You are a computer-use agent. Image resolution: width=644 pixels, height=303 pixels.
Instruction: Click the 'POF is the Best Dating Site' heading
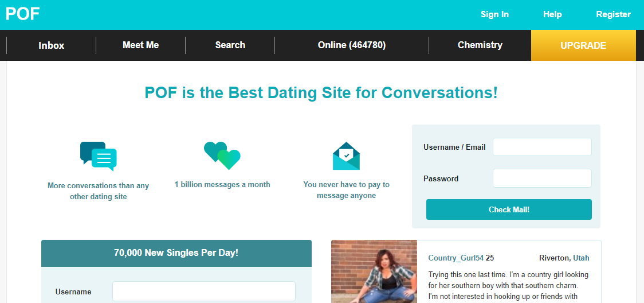321,92
